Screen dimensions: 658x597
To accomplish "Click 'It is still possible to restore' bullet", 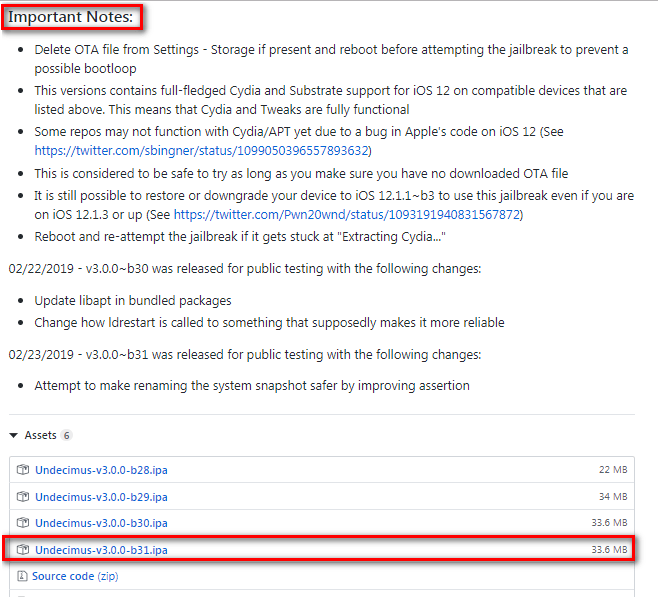I will [x=334, y=205].
